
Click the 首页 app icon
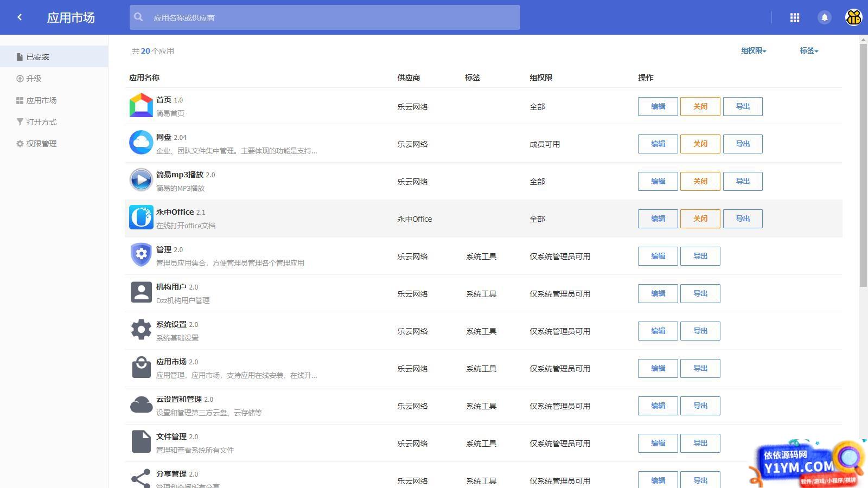pyautogui.click(x=141, y=106)
